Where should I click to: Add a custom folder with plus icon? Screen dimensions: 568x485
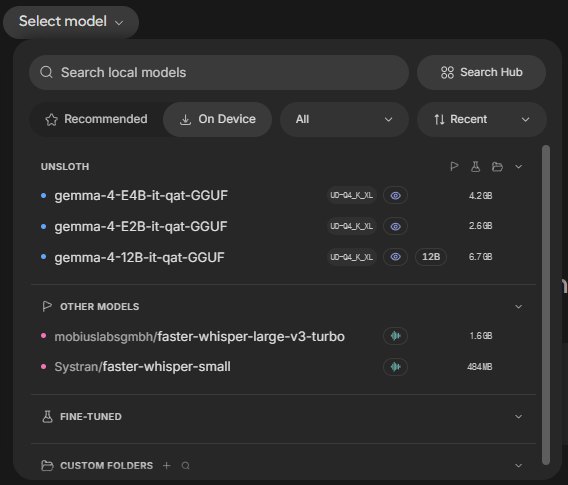pyautogui.click(x=167, y=465)
